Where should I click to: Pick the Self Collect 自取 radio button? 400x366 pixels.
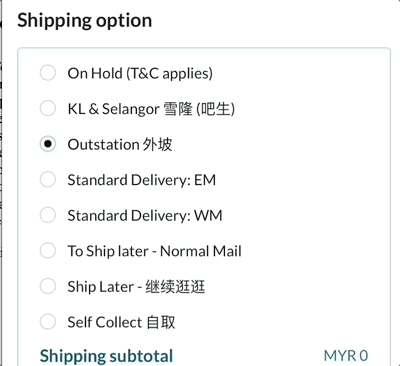[48, 322]
